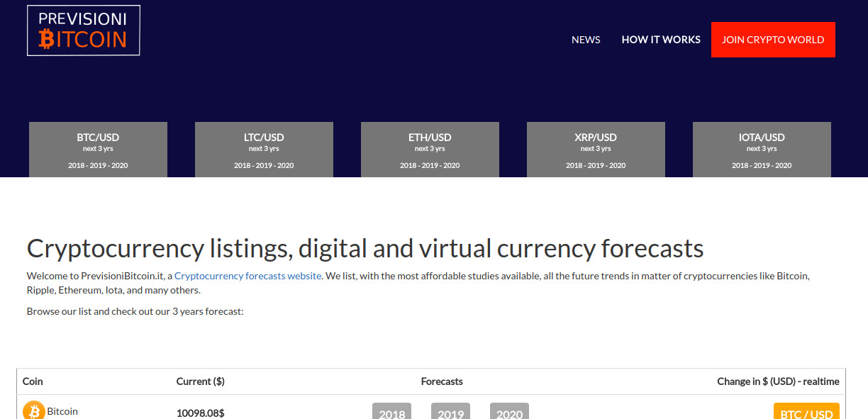Click Change in $ (USD) - realtime header
This screenshot has height=419, width=868.
pos(778,381)
